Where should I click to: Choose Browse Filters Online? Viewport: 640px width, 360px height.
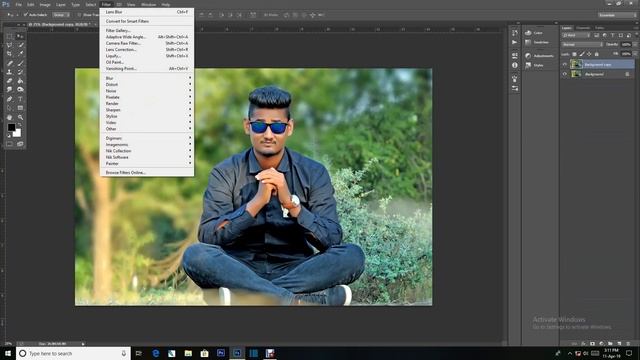147,172
